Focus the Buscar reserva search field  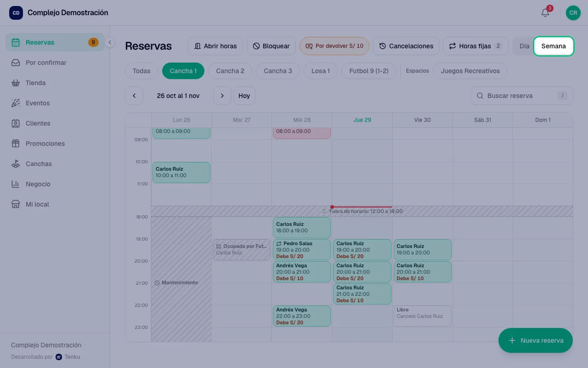[522, 96]
